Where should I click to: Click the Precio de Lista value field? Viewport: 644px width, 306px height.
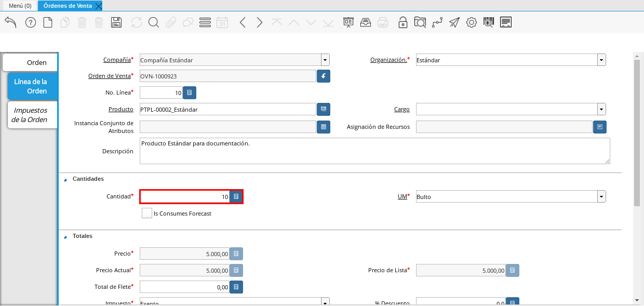pos(461,270)
